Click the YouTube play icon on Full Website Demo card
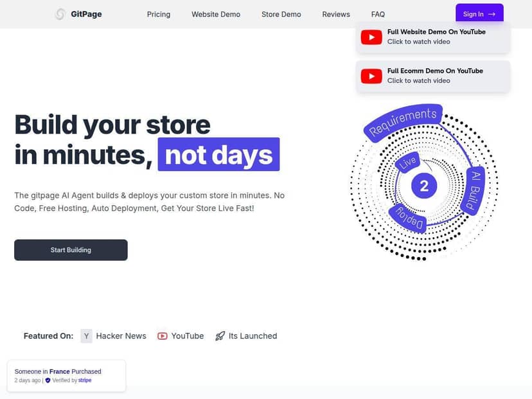The height and width of the screenshot is (399, 532). [x=371, y=37]
